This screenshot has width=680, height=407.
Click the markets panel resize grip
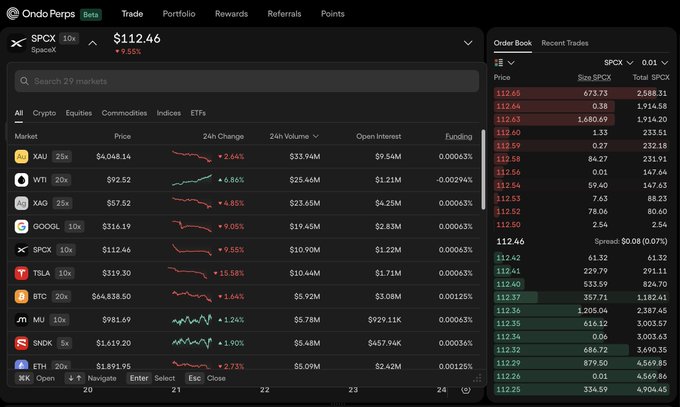click(x=477, y=378)
